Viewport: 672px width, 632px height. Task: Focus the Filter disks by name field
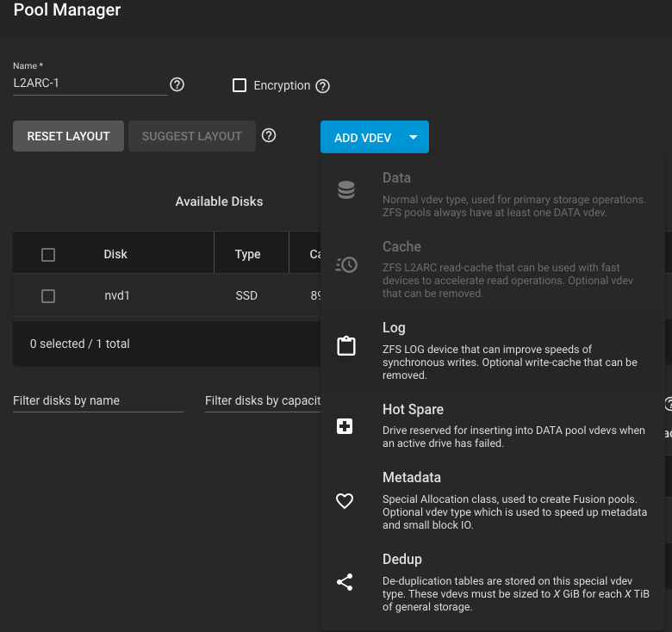click(x=98, y=400)
